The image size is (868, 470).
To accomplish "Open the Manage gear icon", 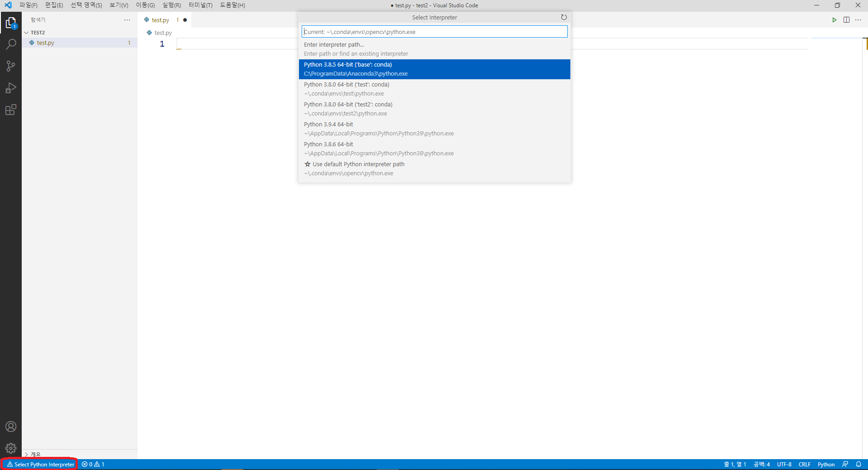I will pyautogui.click(x=11, y=448).
